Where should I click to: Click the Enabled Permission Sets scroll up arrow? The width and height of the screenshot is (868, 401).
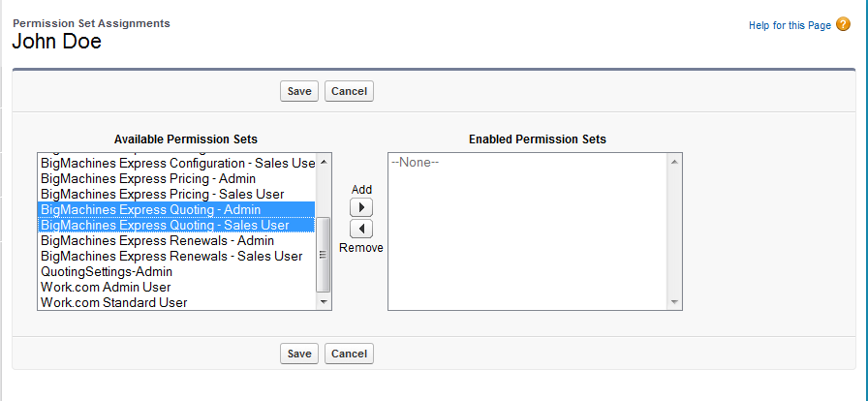pos(674,162)
